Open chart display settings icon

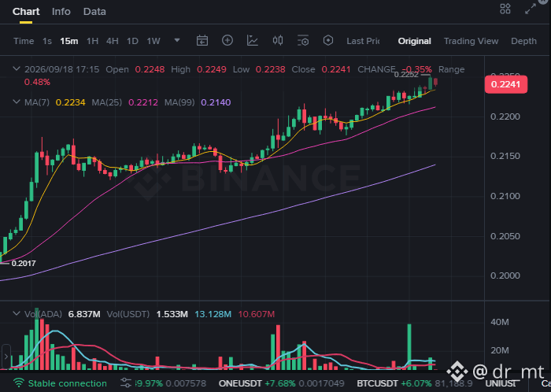click(x=303, y=41)
